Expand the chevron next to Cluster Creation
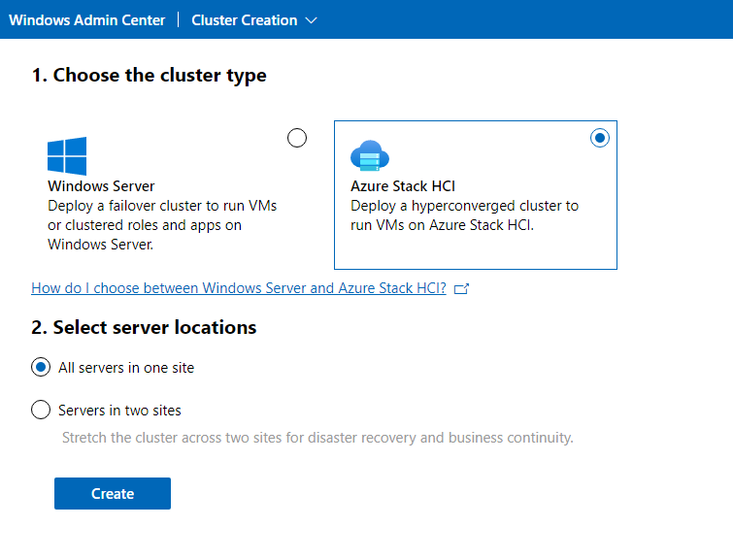 [x=311, y=20]
